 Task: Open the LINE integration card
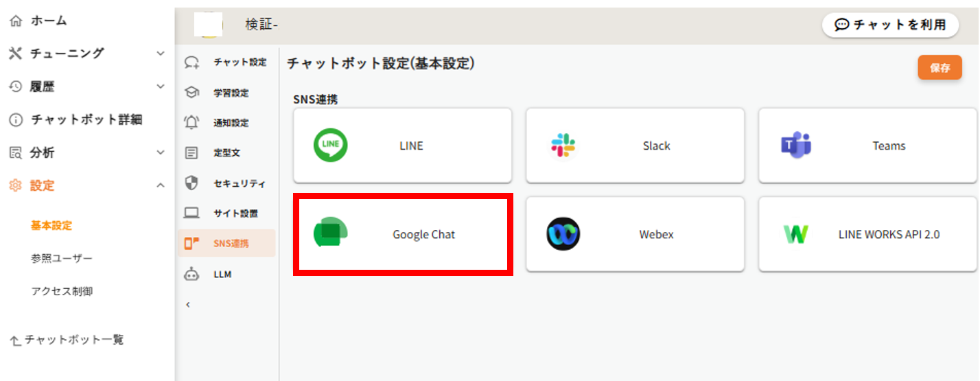[x=402, y=146]
